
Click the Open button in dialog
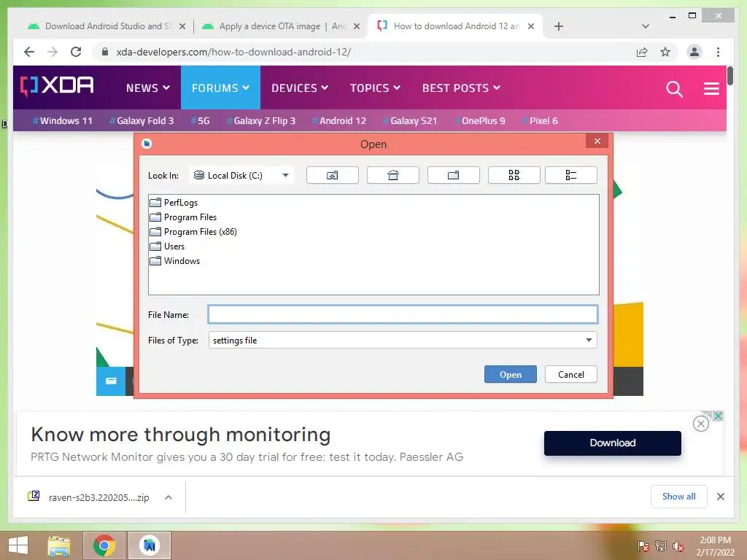point(510,374)
